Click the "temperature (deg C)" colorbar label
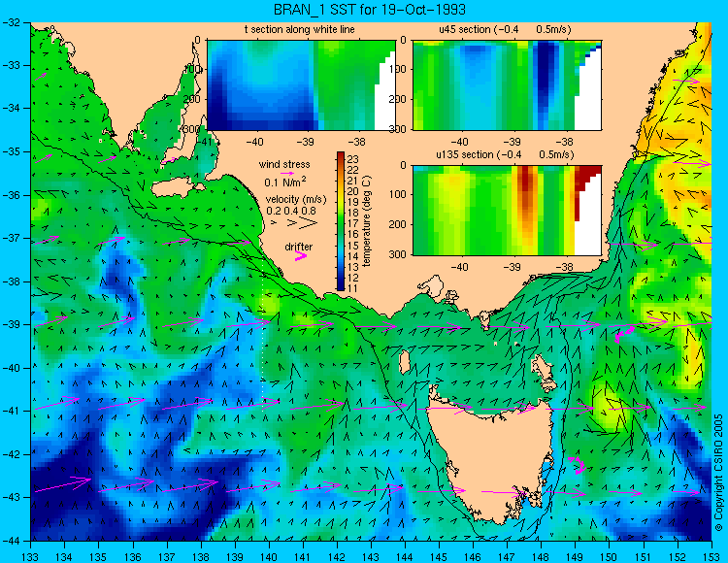Screen dimensions: 728x563 [367, 221]
